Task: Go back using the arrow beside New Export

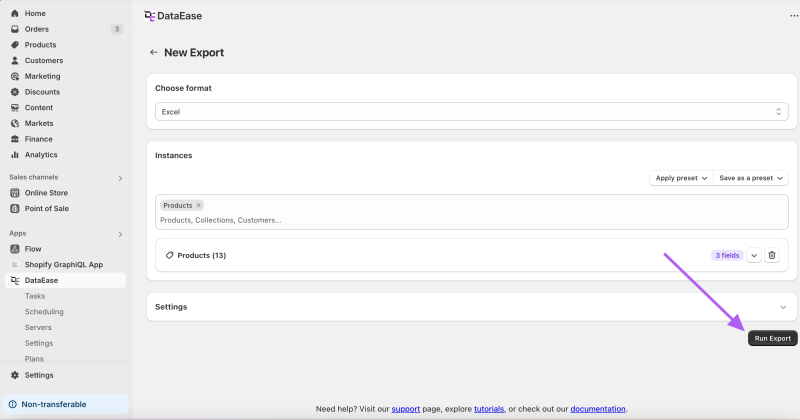Action: click(154, 52)
